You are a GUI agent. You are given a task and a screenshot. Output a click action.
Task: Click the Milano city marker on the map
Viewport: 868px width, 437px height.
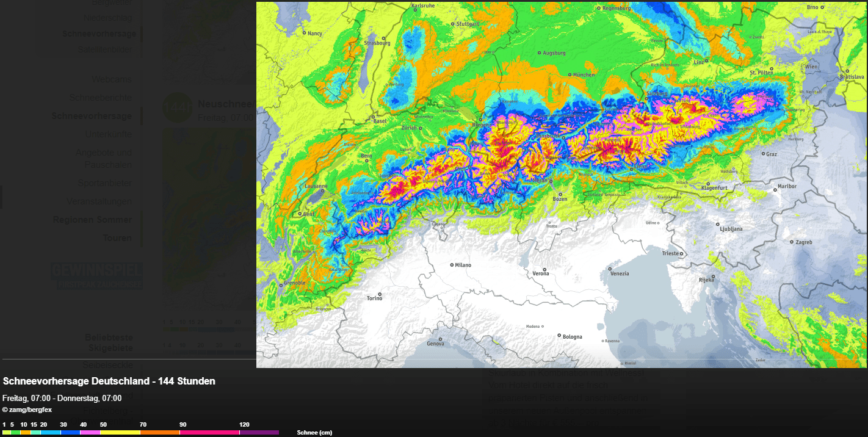(452, 265)
